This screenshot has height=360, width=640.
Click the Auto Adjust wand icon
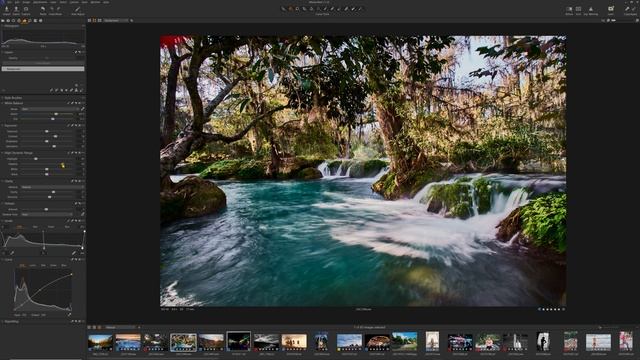pos(78,9)
